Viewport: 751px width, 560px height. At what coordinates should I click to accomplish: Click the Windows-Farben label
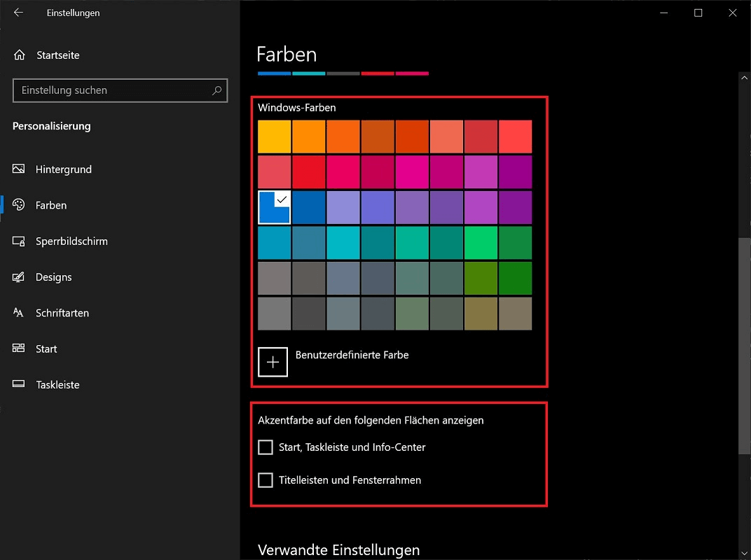[297, 108]
